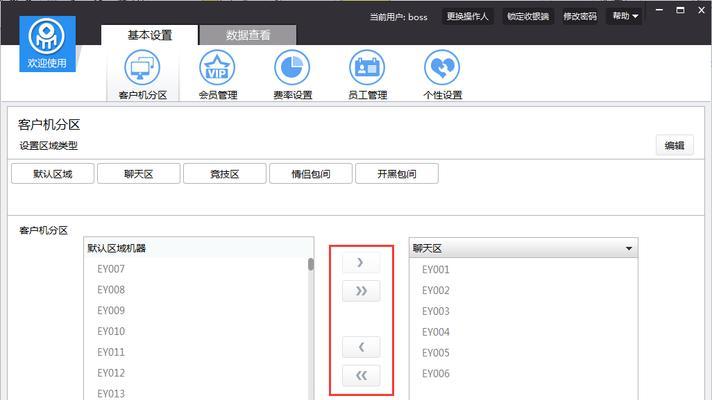The height and width of the screenshot is (400, 712).
Task: Switch to 数据查看 tab
Action: click(x=248, y=35)
